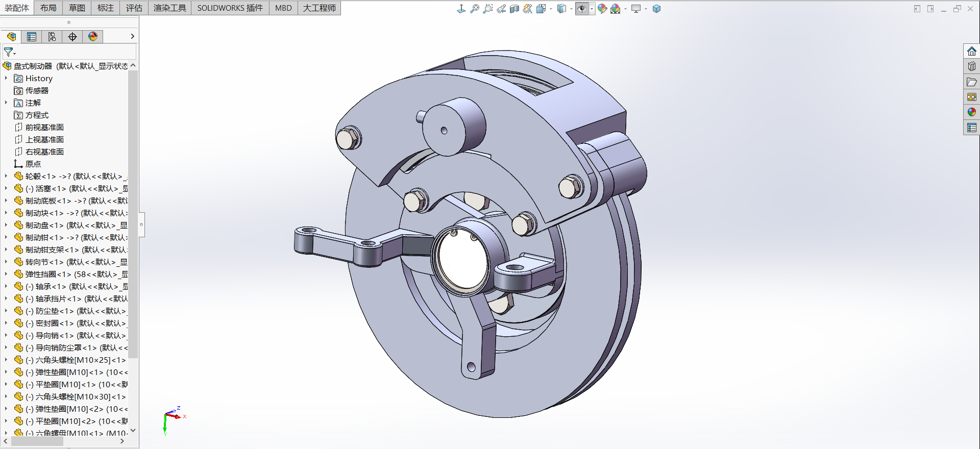This screenshot has width=980, height=449.
Task: Open dropdown arrow beside Display Style
Action: pyautogui.click(x=571, y=9)
